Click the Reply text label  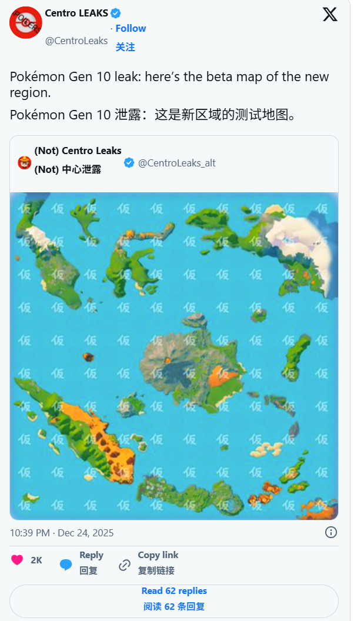[92, 555]
